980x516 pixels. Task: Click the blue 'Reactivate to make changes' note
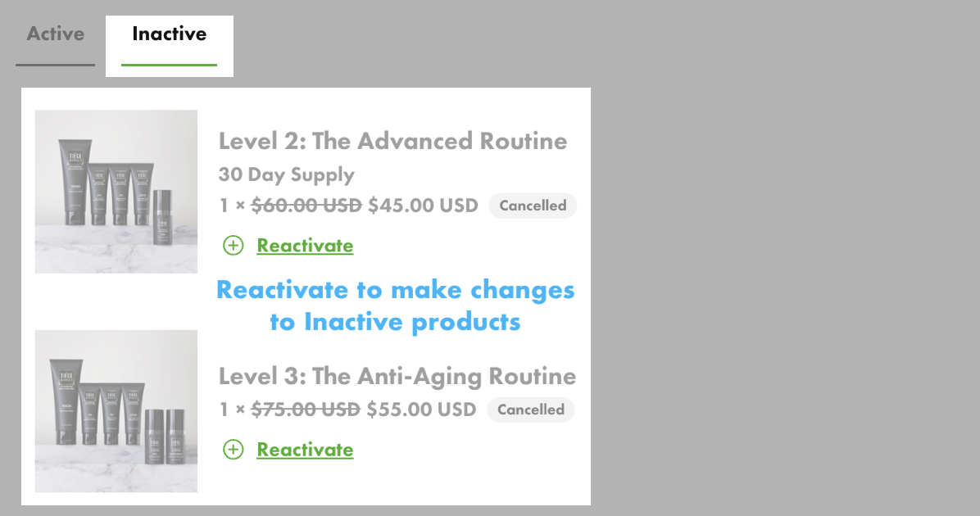[396, 306]
